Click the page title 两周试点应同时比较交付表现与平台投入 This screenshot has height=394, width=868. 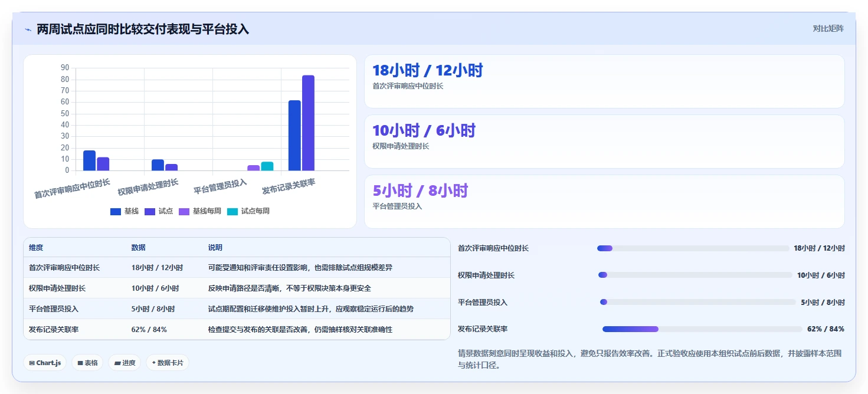[143, 29]
